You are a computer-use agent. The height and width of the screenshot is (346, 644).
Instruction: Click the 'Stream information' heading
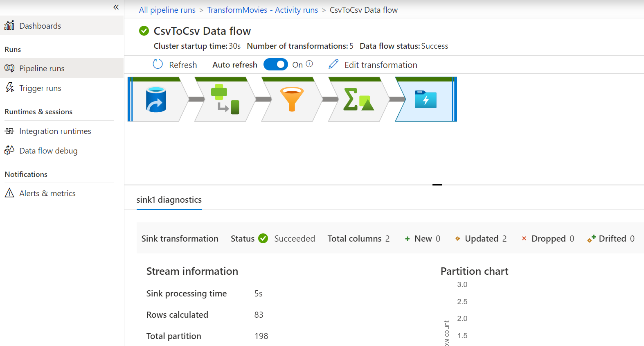(192, 271)
